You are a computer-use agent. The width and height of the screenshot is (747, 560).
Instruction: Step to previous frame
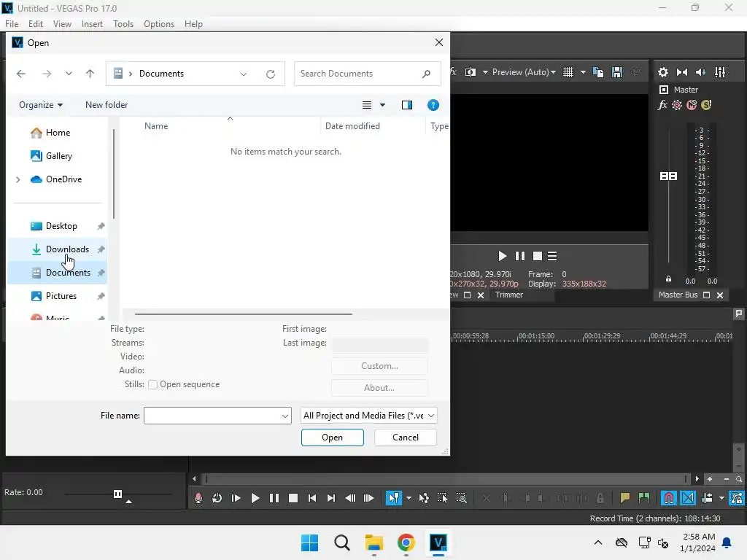[350, 498]
